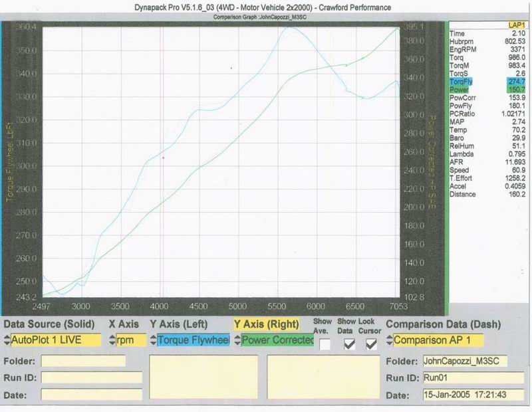Click the empty Data Source Date field
532x412 pixels.
point(92,394)
